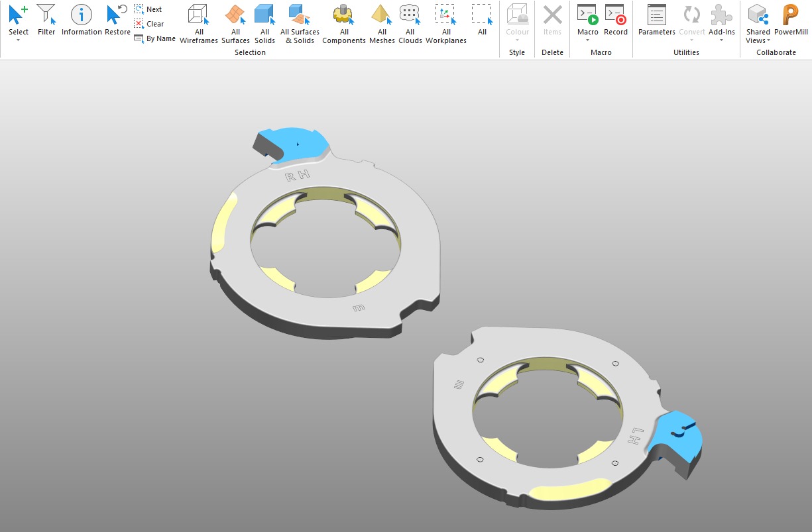
Task: Choose select By Name option
Action: [x=154, y=38]
